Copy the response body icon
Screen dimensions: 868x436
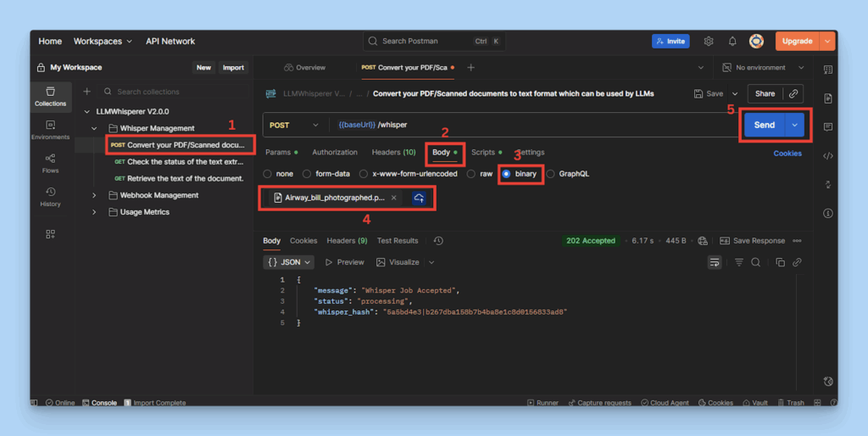pyautogui.click(x=781, y=262)
